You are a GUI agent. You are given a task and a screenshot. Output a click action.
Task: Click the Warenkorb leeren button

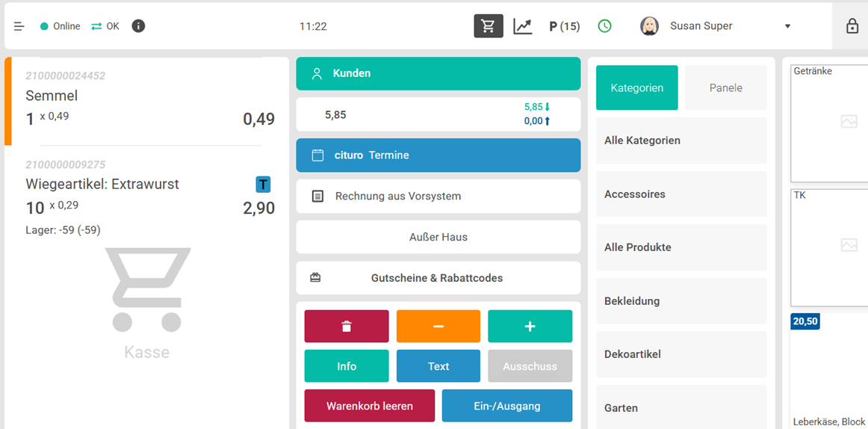pos(369,406)
